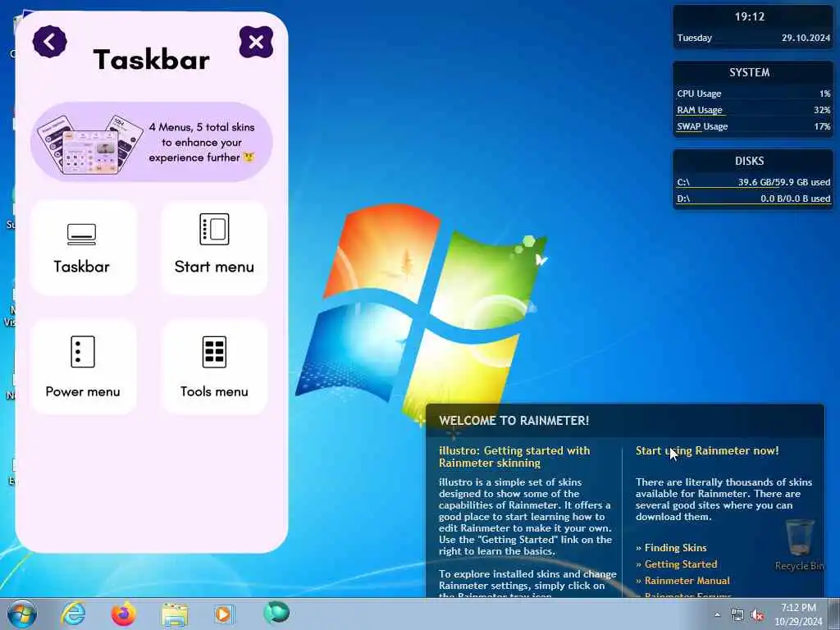Click the '4 Menus, 5 total skins' banner

[x=152, y=142]
